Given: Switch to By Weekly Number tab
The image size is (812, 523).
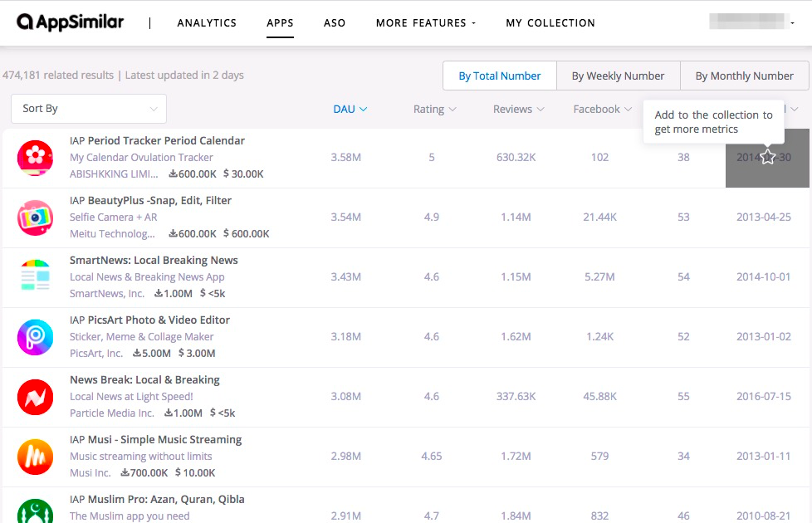Looking at the screenshot, I should click(x=619, y=76).
